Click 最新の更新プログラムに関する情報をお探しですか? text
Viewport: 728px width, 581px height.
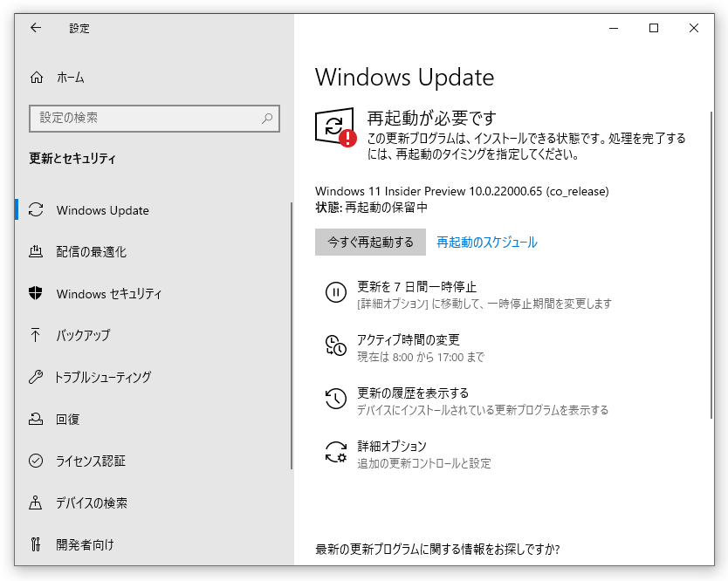tap(437, 550)
